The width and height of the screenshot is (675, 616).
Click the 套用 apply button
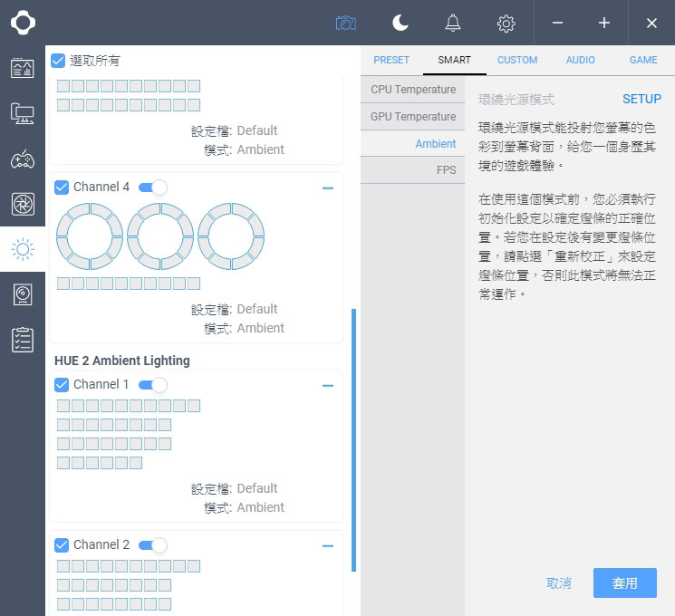624,582
